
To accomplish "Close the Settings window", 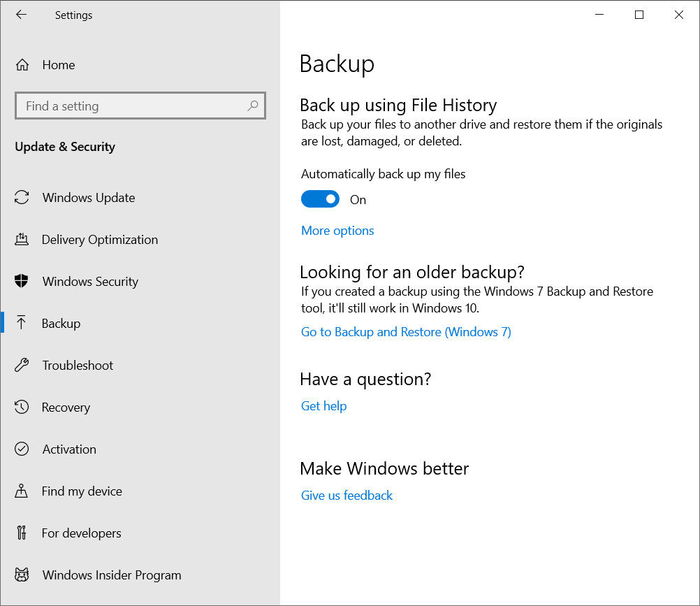I will (679, 15).
